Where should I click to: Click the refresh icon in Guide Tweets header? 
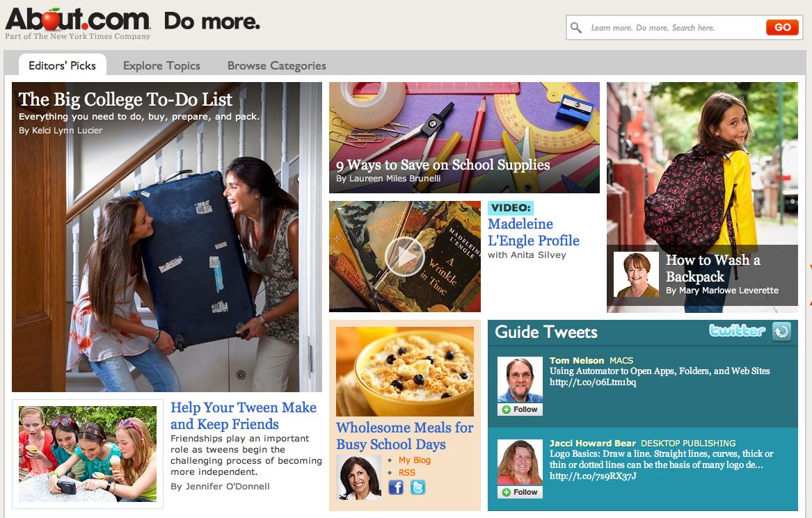pyautogui.click(x=781, y=331)
